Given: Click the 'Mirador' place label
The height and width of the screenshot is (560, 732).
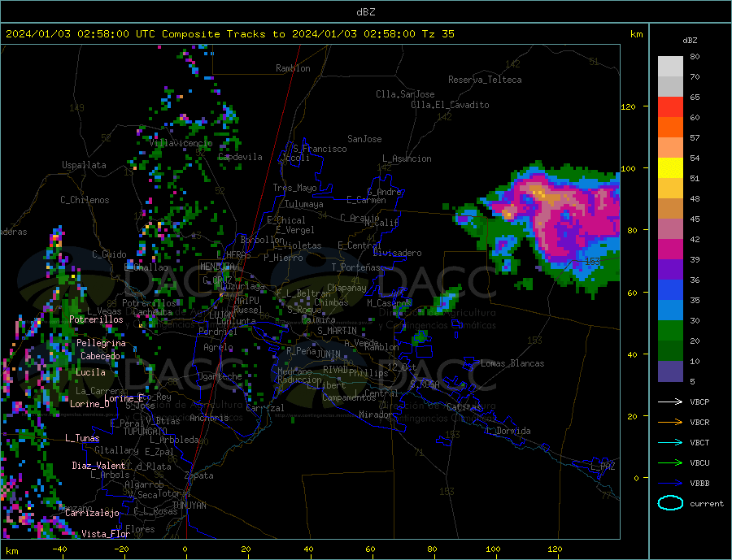Looking at the screenshot, I should (377, 415).
